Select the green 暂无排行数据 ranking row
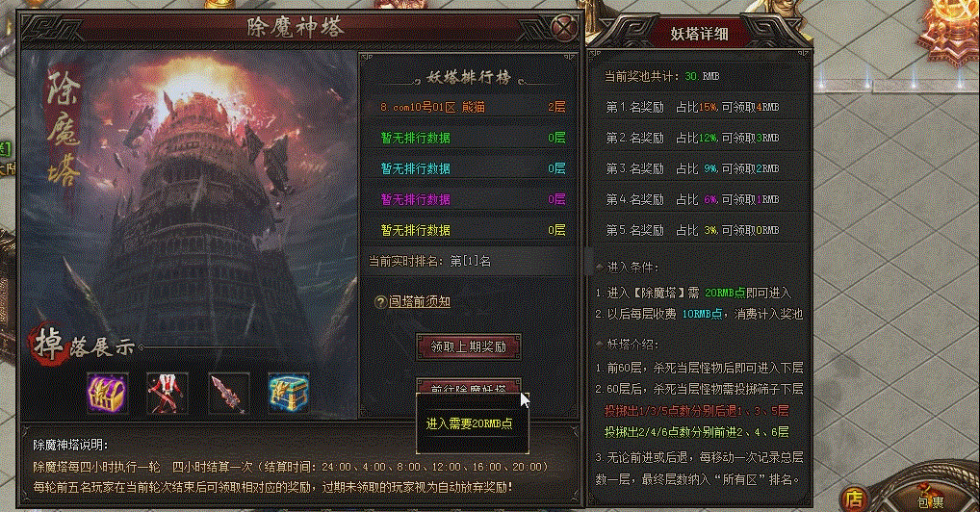Image resolution: width=980 pixels, height=512 pixels. [x=469, y=138]
